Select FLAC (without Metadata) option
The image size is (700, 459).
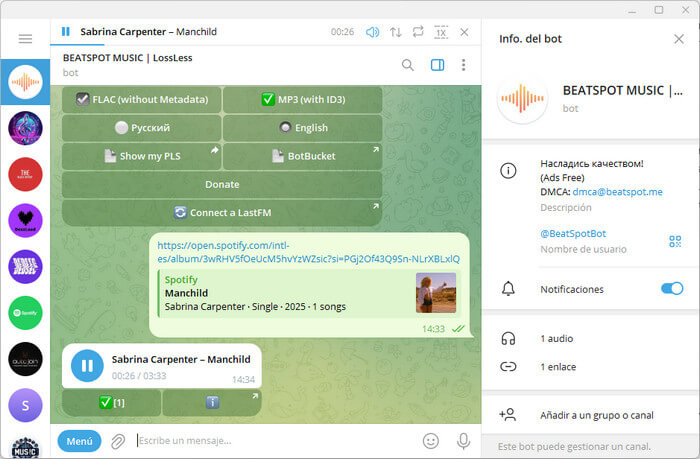(x=142, y=100)
